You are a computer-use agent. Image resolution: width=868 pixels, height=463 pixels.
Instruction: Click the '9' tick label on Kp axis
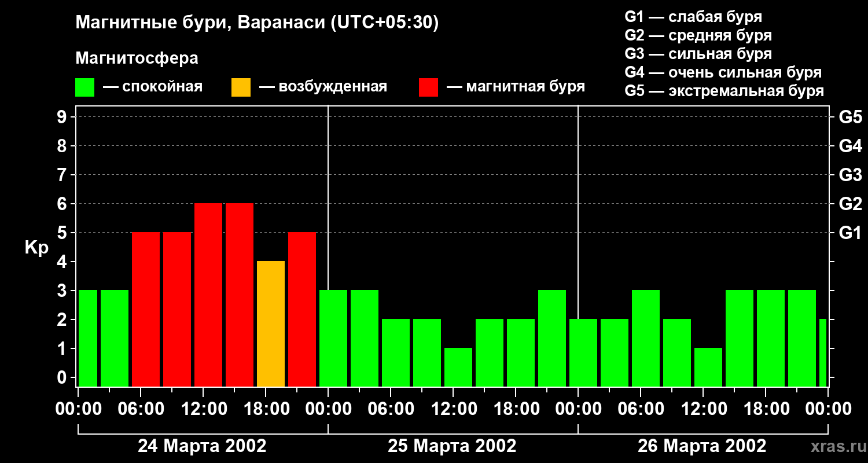click(62, 117)
